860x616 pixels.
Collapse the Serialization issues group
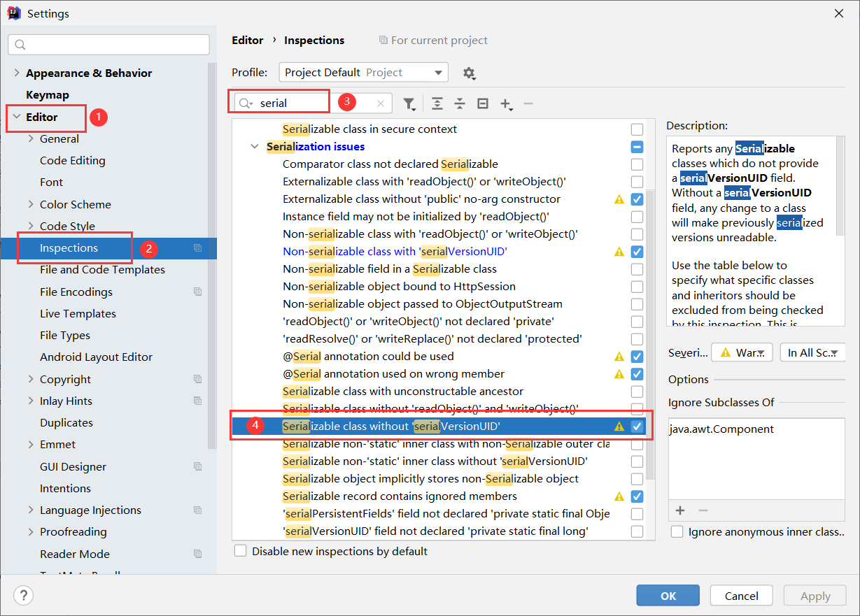click(254, 147)
